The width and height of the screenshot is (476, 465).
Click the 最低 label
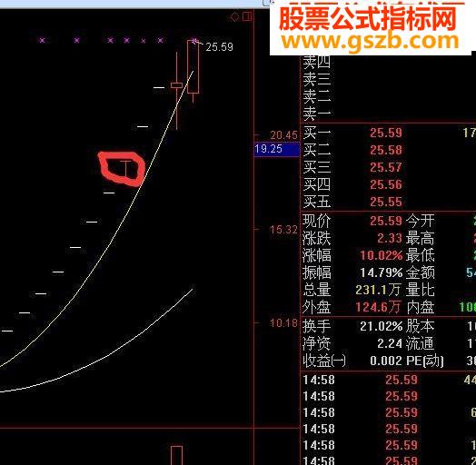pyautogui.click(x=421, y=255)
